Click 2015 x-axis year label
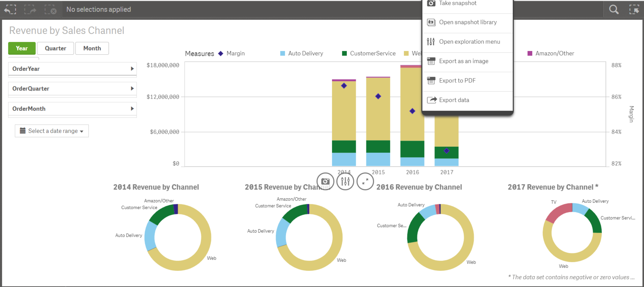This screenshot has height=287, width=644. 378,172
